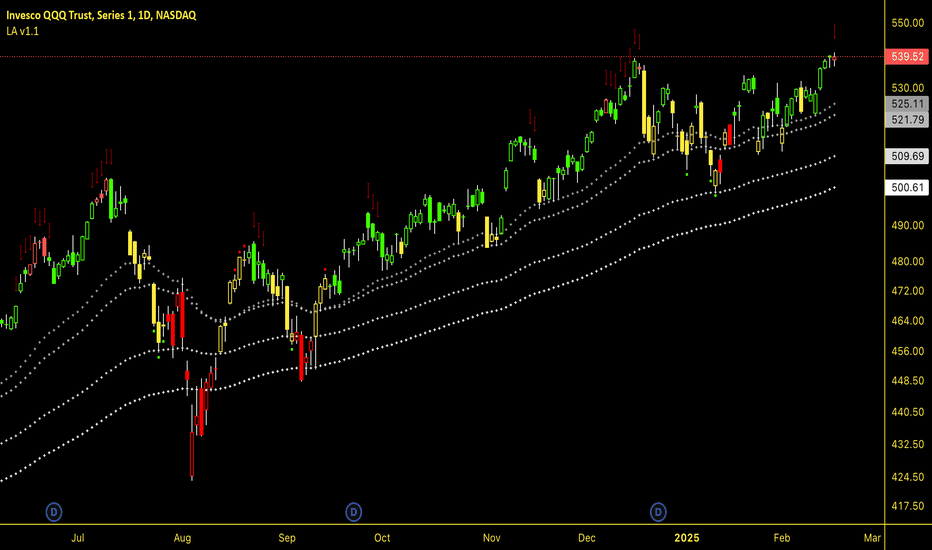The image size is (932, 550).
Task: Click the Sep label on time axis
Action: [287, 538]
